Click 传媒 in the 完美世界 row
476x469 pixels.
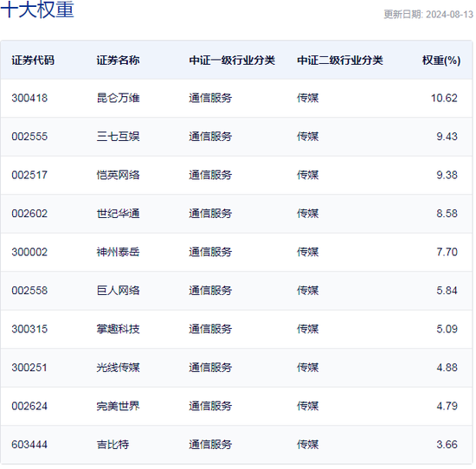308,407
